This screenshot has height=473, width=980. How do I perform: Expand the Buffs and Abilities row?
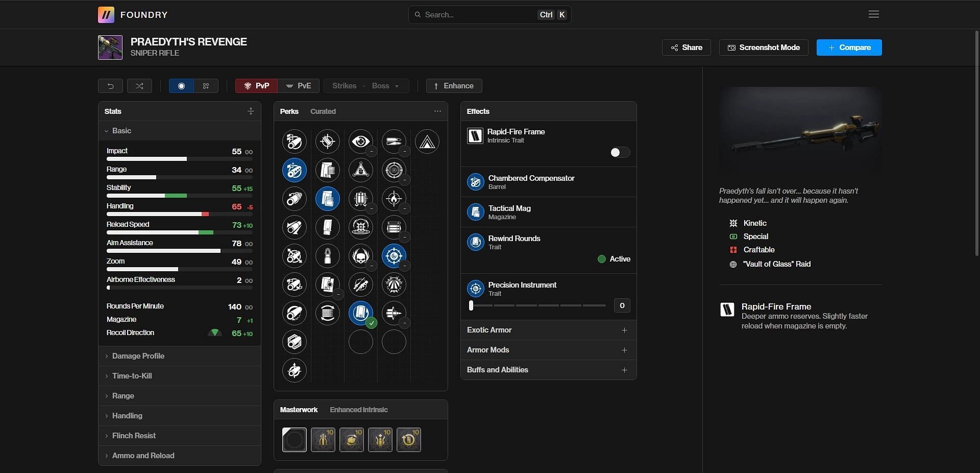coord(549,370)
